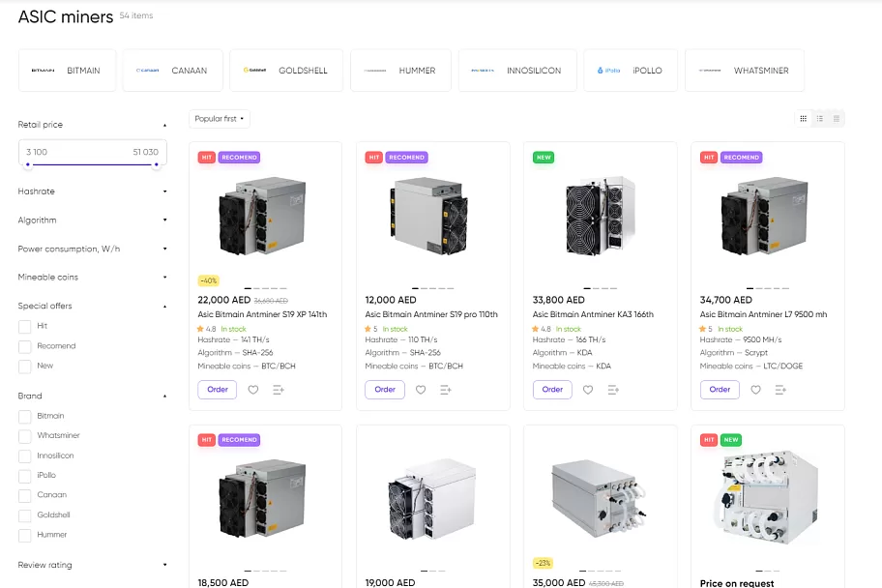
Task: Click the HIT badge on S19 XP card
Action: coord(206,158)
